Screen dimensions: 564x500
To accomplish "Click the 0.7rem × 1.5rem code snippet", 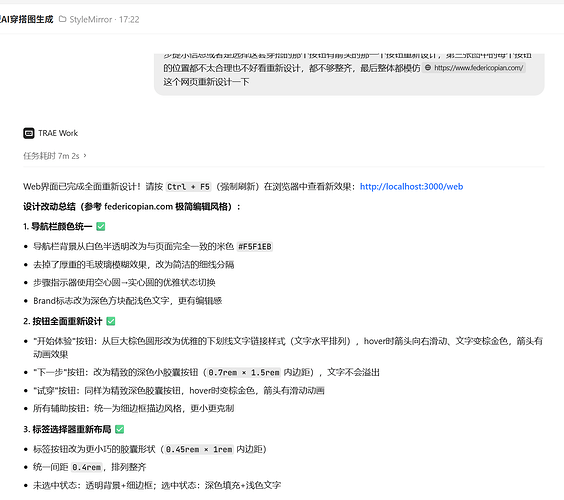I will [x=244, y=372].
